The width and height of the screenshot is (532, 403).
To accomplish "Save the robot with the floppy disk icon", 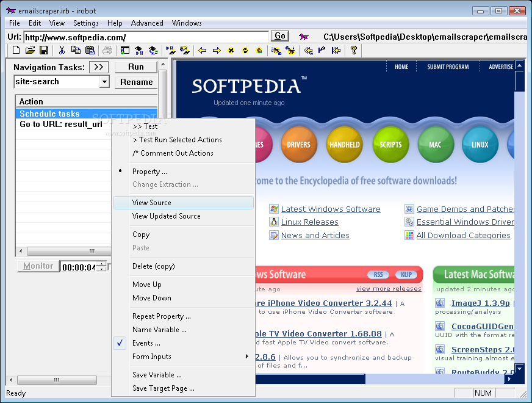I will [x=44, y=50].
